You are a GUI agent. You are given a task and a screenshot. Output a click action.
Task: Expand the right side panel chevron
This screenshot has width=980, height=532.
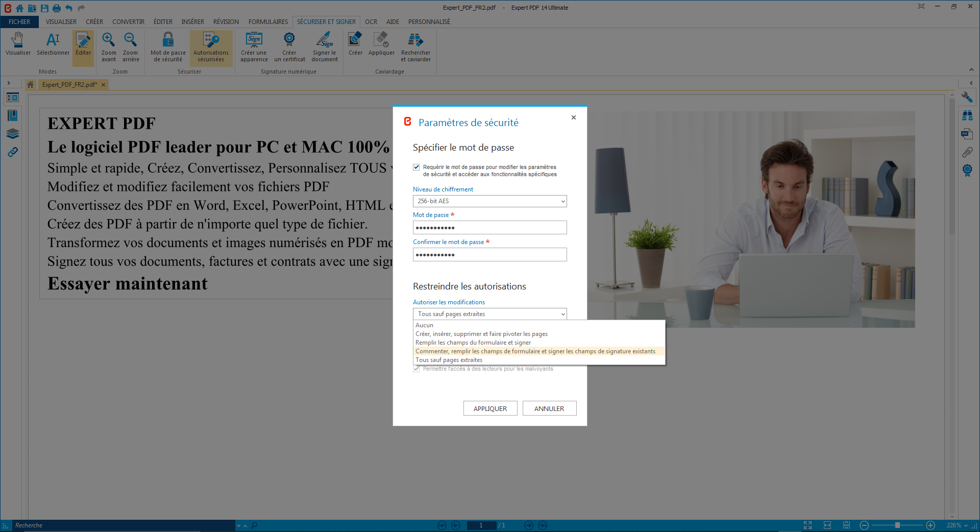[971, 83]
